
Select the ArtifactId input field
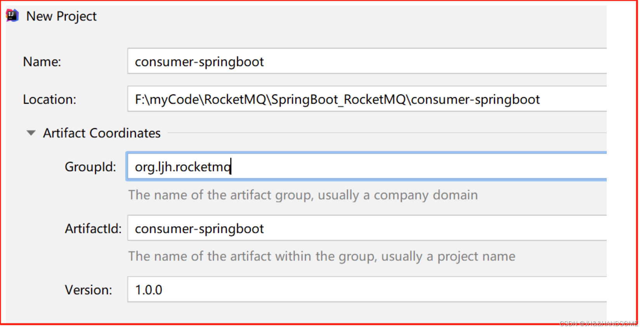coord(367,228)
